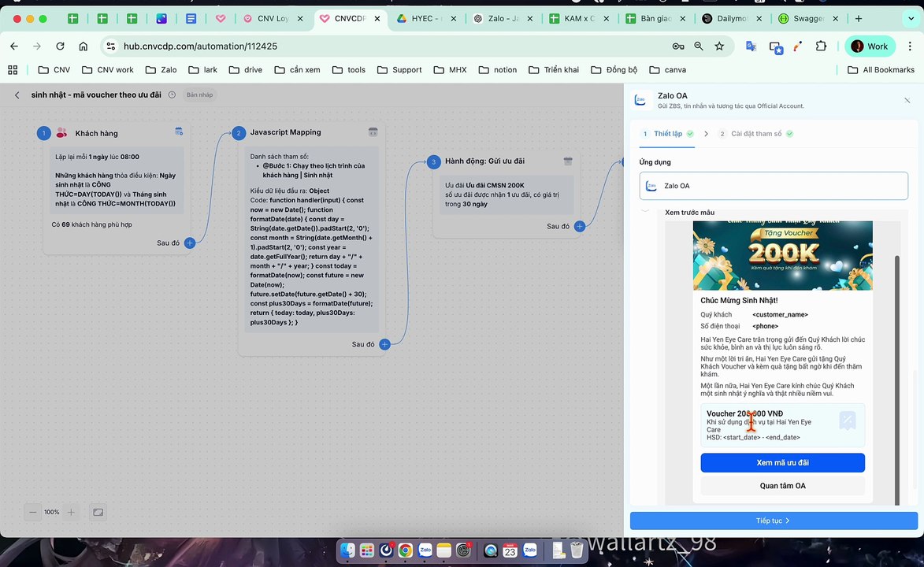Zoom out the canvas with minus button
This screenshot has width=924, height=567.
tap(33, 512)
